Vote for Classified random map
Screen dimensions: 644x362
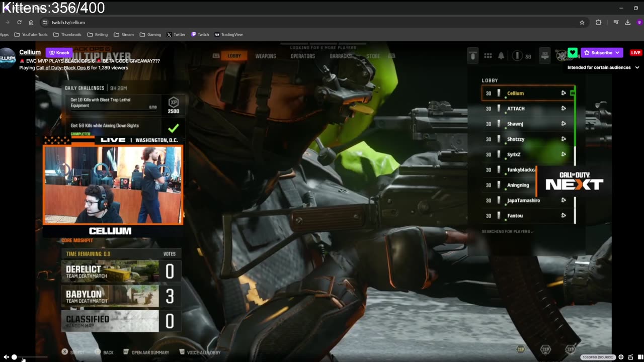coord(121,321)
